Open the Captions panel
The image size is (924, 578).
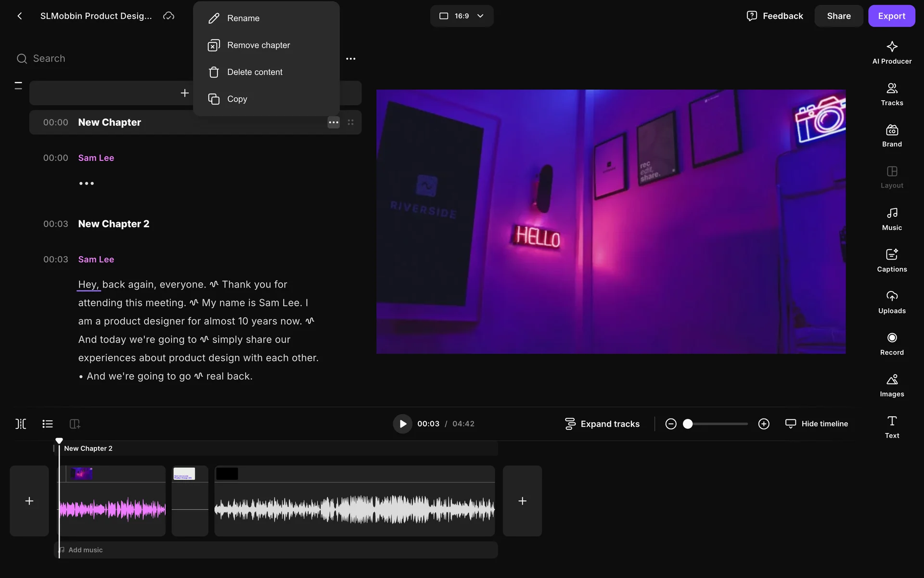(x=891, y=260)
